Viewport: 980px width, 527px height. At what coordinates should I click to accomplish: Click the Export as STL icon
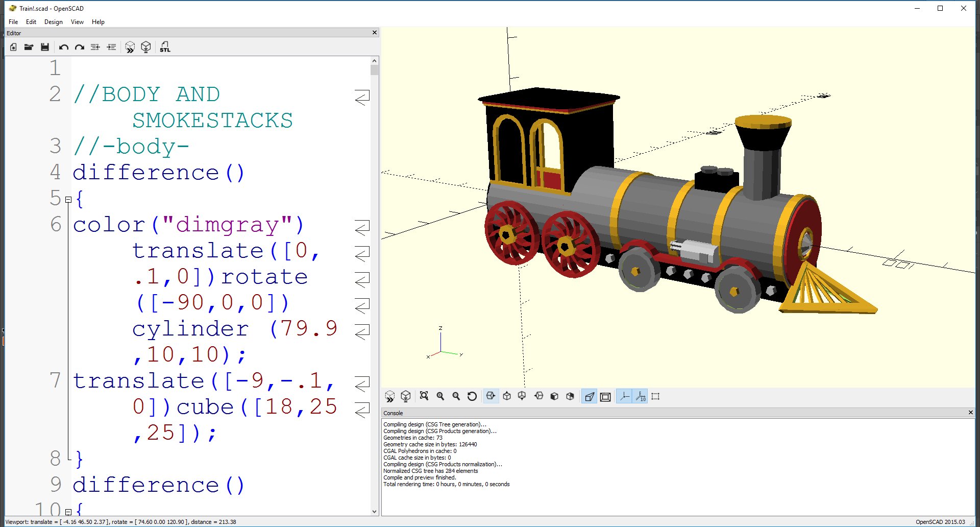pos(165,47)
